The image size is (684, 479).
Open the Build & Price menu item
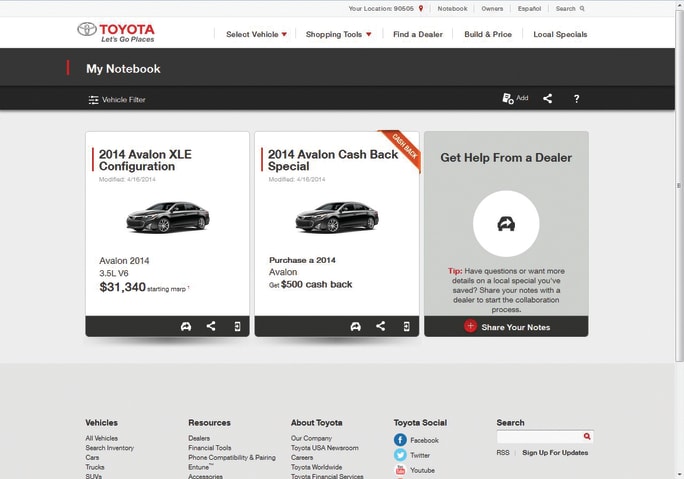pyautogui.click(x=488, y=34)
